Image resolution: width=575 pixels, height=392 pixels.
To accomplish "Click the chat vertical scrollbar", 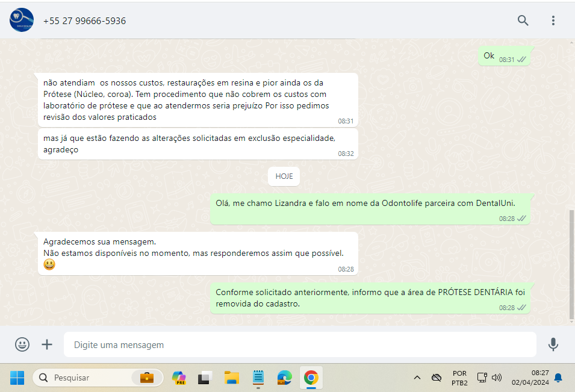I will pos(571,265).
